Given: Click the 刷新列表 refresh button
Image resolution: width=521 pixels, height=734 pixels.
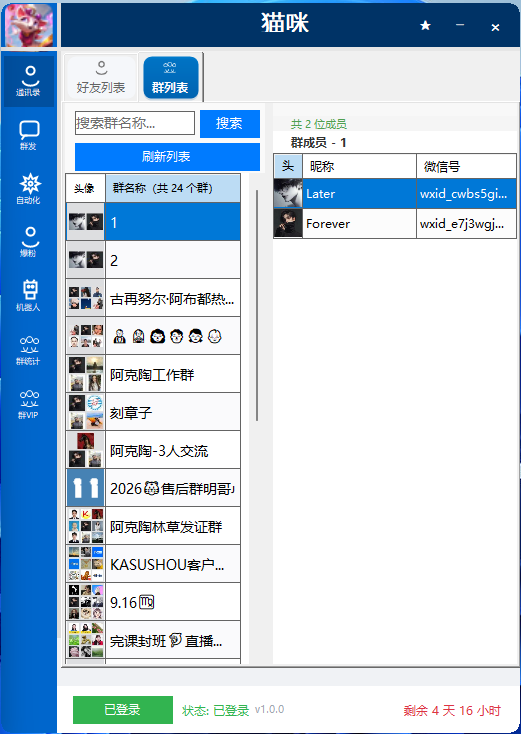Looking at the screenshot, I should coord(167,157).
